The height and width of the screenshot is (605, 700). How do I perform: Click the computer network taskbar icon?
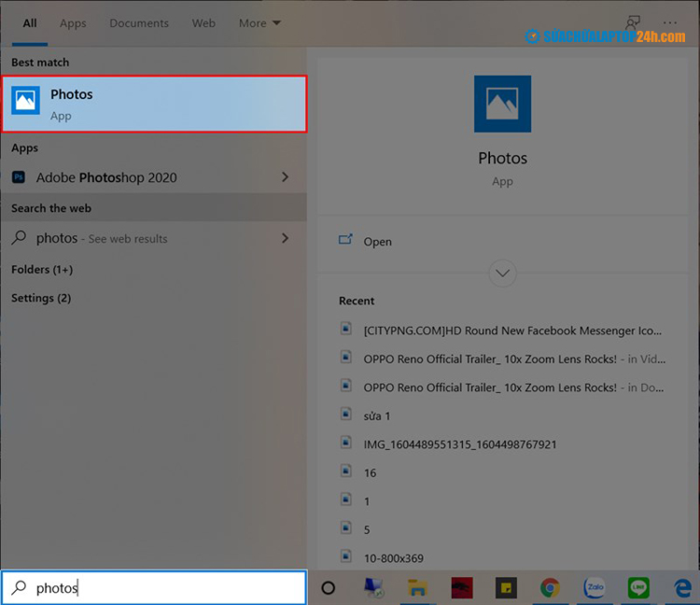(x=373, y=587)
